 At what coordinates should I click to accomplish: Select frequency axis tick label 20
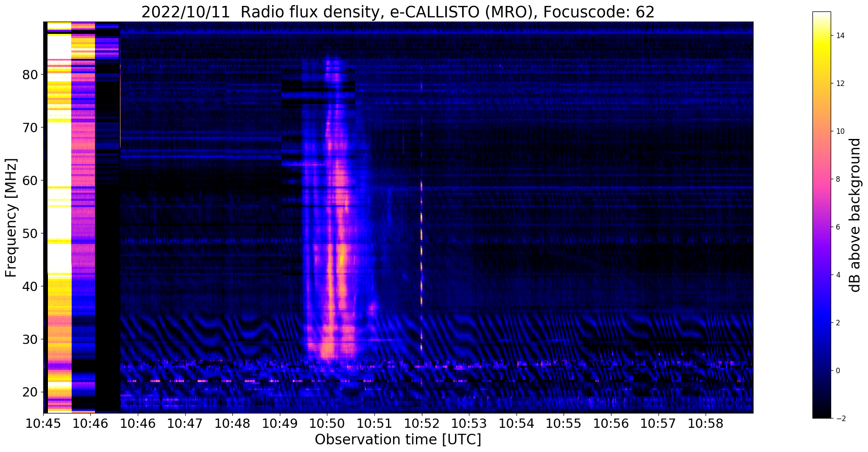pyautogui.click(x=31, y=392)
